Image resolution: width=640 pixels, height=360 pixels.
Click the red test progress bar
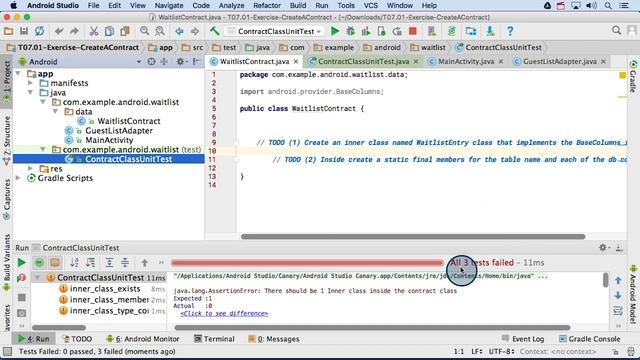click(x=307, y=263)
